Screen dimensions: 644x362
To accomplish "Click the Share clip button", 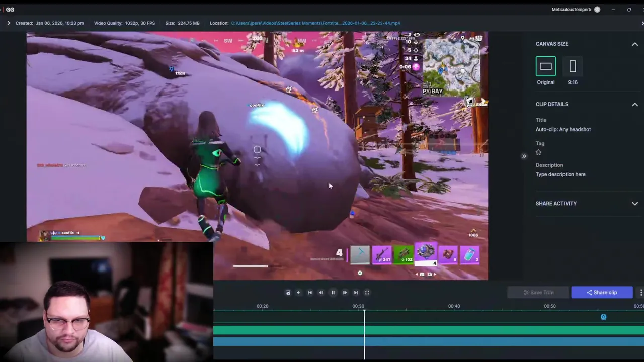I will click(602, 292).
